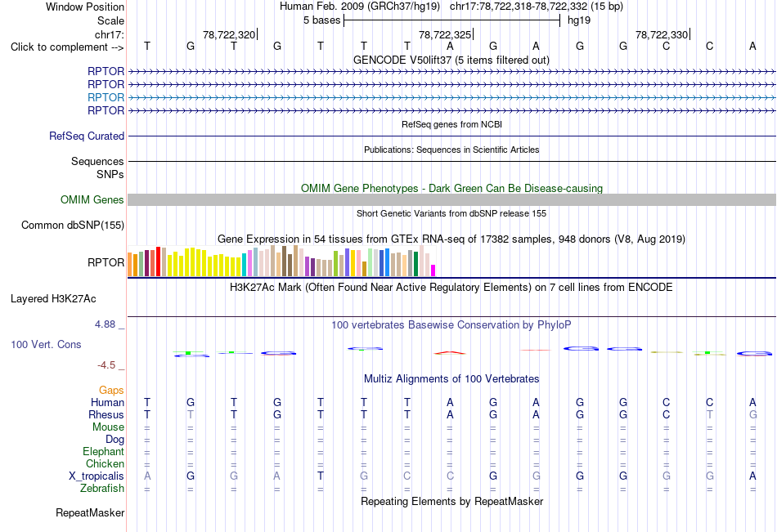Click 'Publications: Sequences in Scientific Articles' title
Screen dimensions: 777x532
click(451, 150)
